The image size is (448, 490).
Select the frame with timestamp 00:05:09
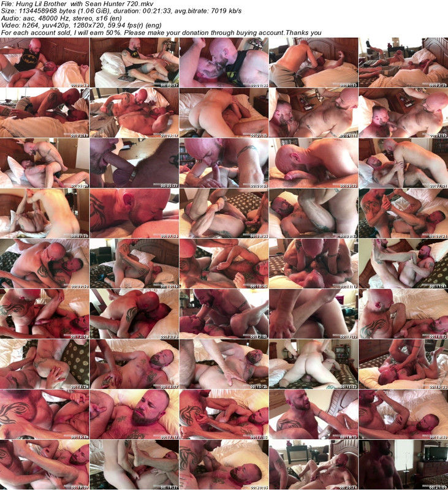pos(45,163)
